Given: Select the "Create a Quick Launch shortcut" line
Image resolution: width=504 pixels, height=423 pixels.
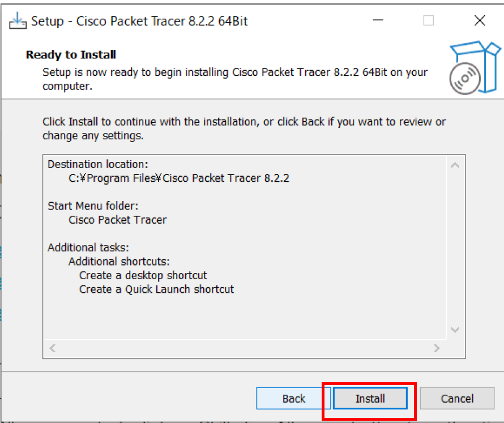Looking at the screenshot, I should [x=156, y=289].
